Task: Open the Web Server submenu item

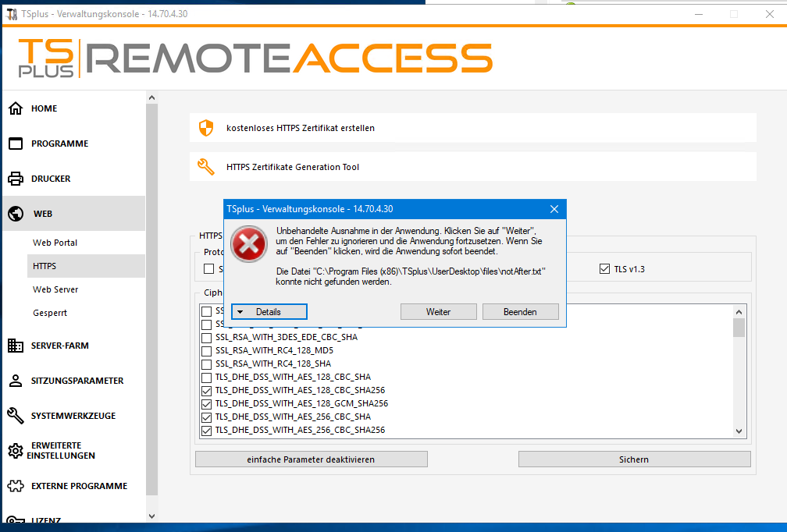Action: (x=55, y=289)
